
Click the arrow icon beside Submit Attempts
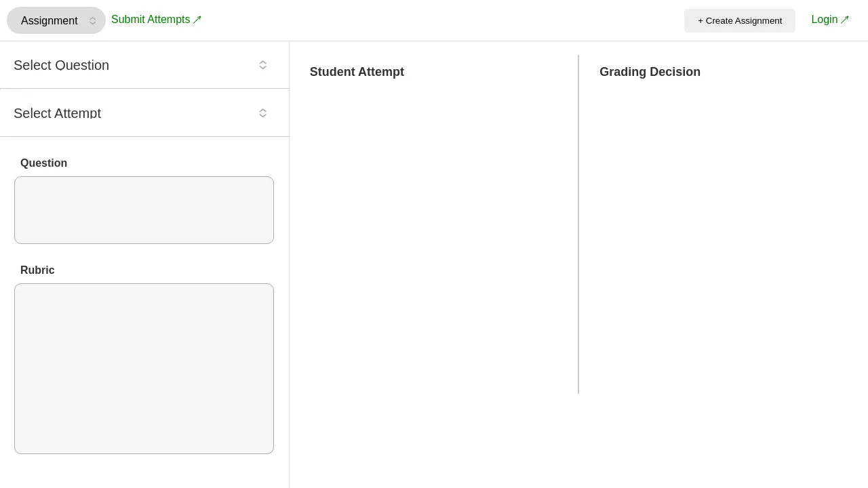pos(197,19)
